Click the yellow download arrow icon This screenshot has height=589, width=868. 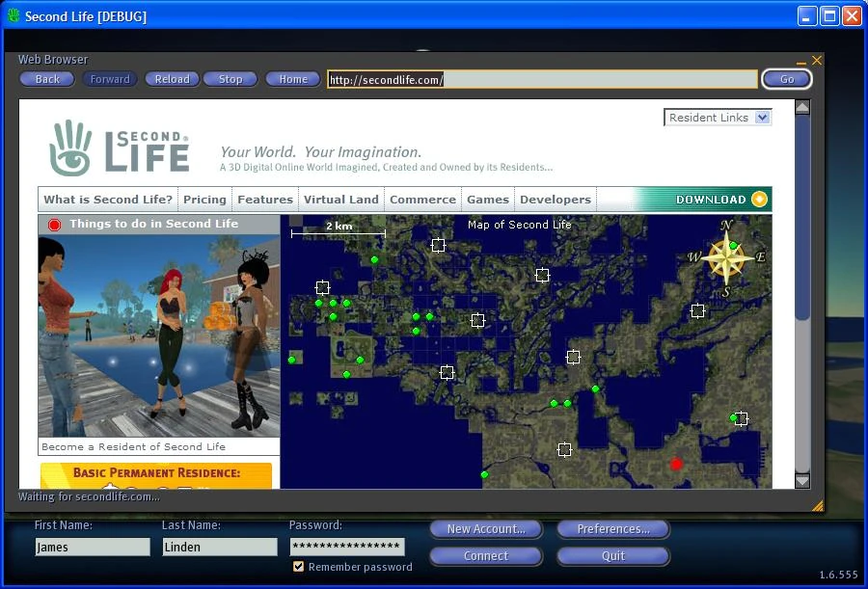[x=760, y=199]
